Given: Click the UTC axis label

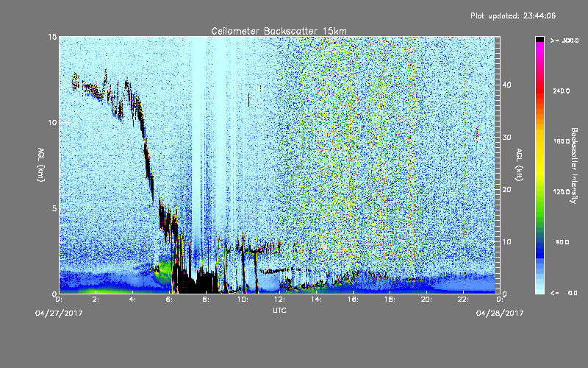Looking at the screenshot, I should point(279,310).
